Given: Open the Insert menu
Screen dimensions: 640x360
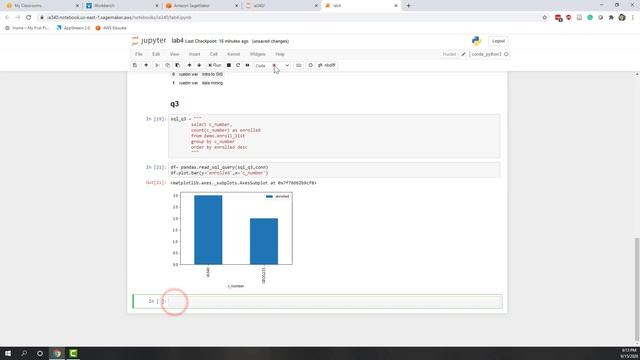Looking at the screenshot, I should point(194,54).
